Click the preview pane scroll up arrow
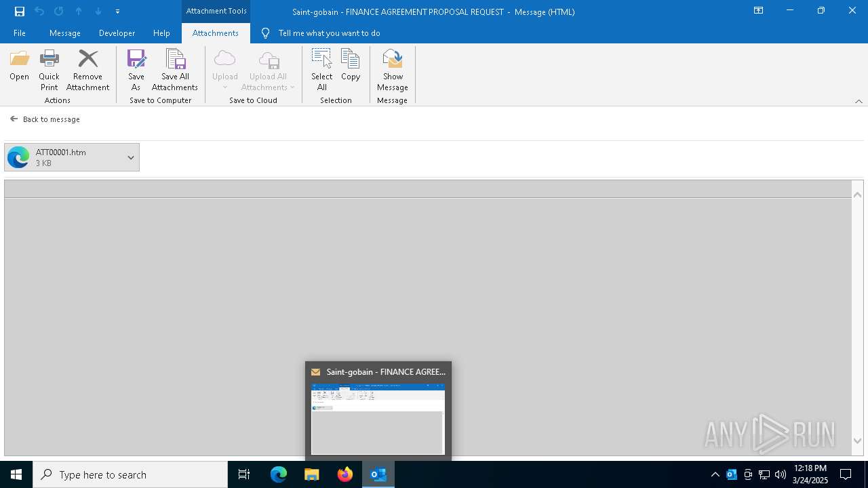868x488 pixels. [x=857, y=195]
